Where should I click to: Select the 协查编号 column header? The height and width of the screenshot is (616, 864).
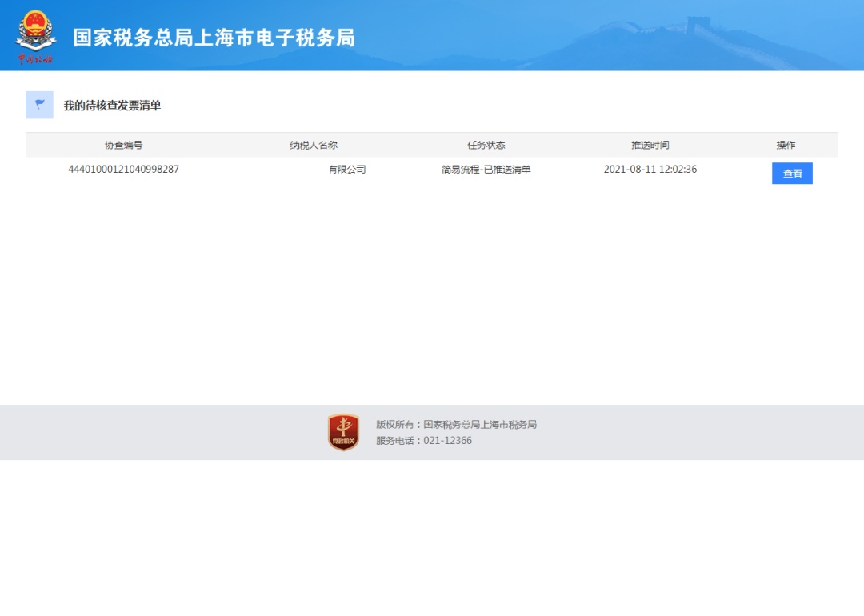pyautogui.click(x=123, y=145)
